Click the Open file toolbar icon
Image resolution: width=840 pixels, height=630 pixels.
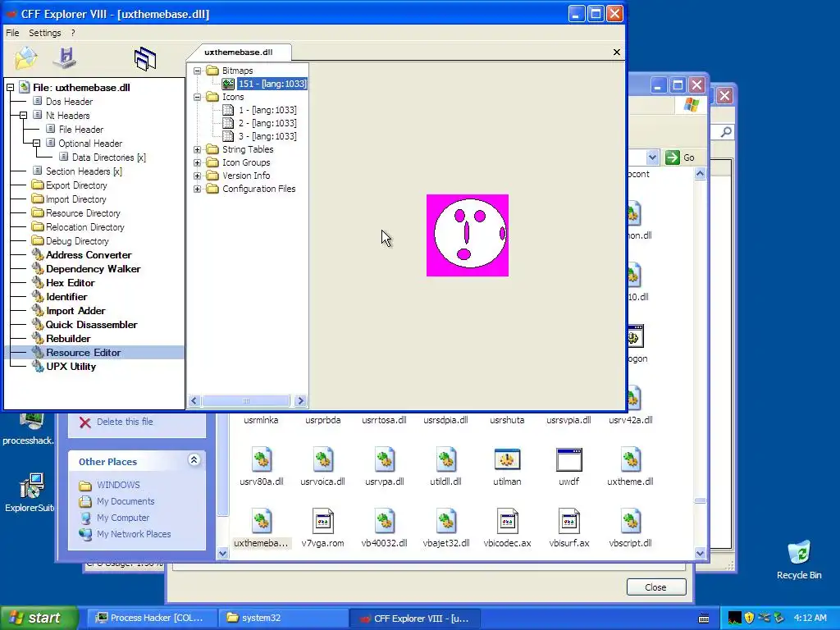[25, 58]
